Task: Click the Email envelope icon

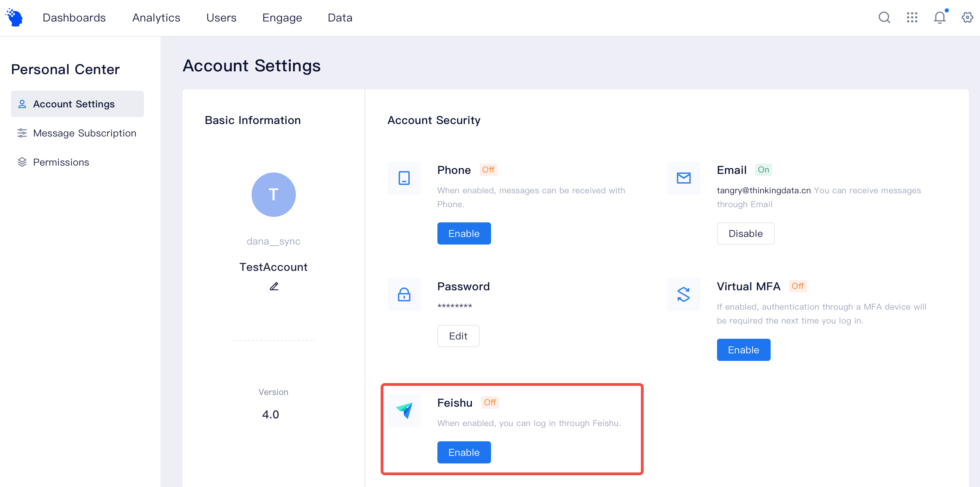Action: (x=683, y=178)
